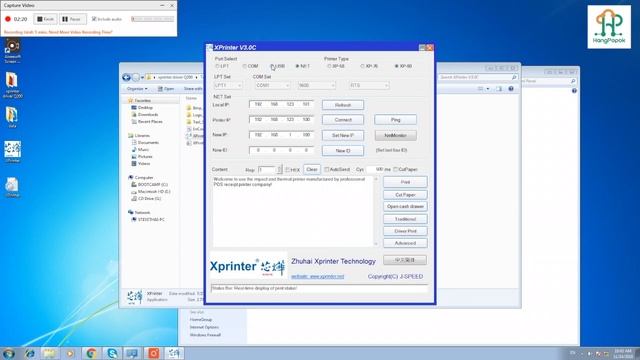Open NetMonitor

pos(396,135)
